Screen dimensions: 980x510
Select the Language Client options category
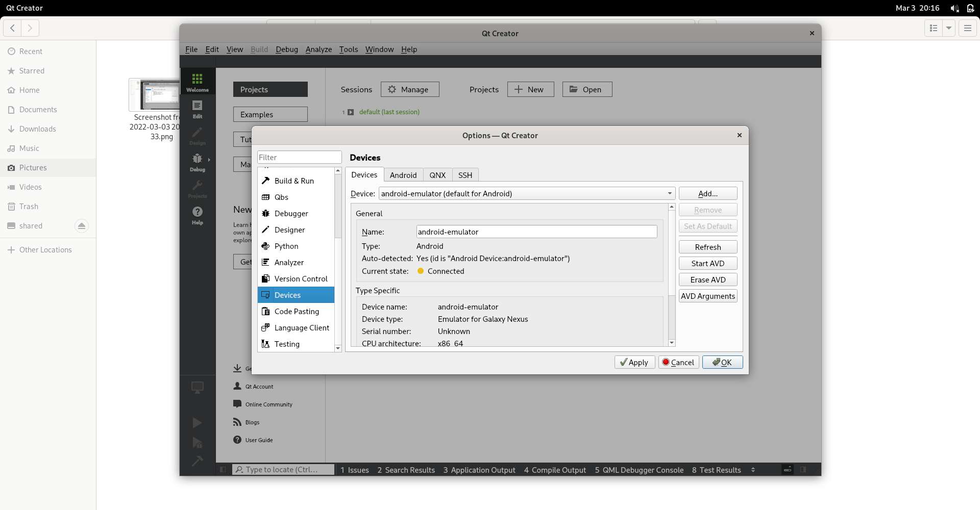(x=296, y=327)
